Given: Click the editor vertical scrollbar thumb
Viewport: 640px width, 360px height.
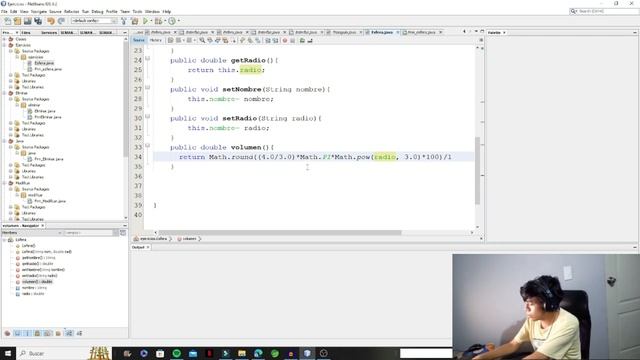Looking at the screenshot, I should point(478,171).
